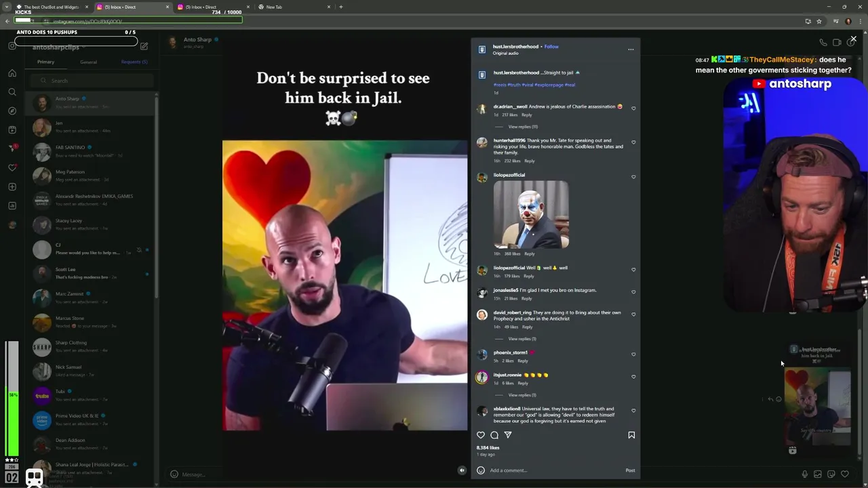
Task: Click the comment bubble icon on post
Action: 494,435
